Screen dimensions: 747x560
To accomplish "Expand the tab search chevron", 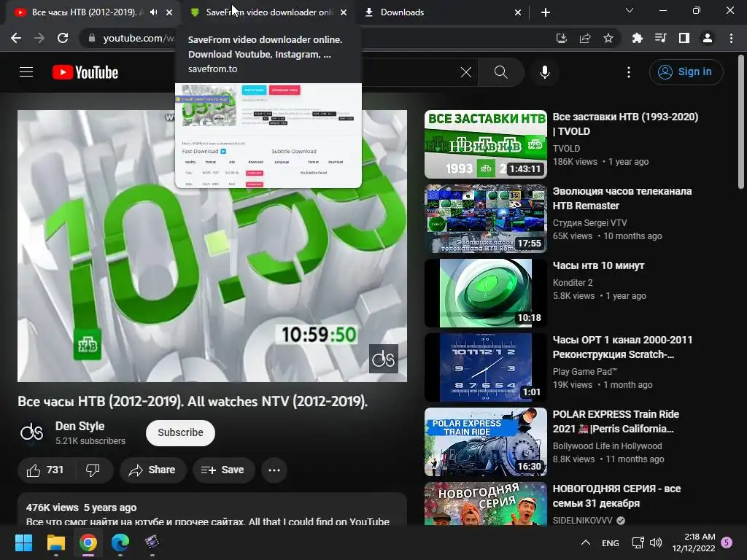I will [x=630, y=10].
